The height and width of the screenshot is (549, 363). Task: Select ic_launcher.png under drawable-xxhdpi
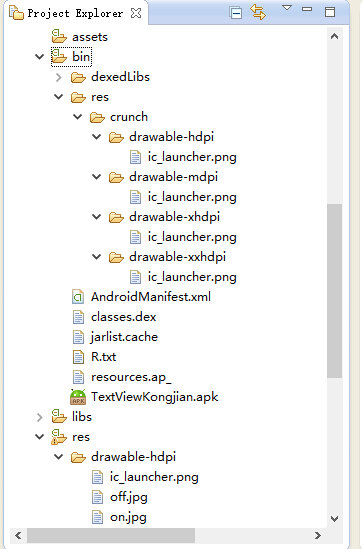[x=192, y=277]
